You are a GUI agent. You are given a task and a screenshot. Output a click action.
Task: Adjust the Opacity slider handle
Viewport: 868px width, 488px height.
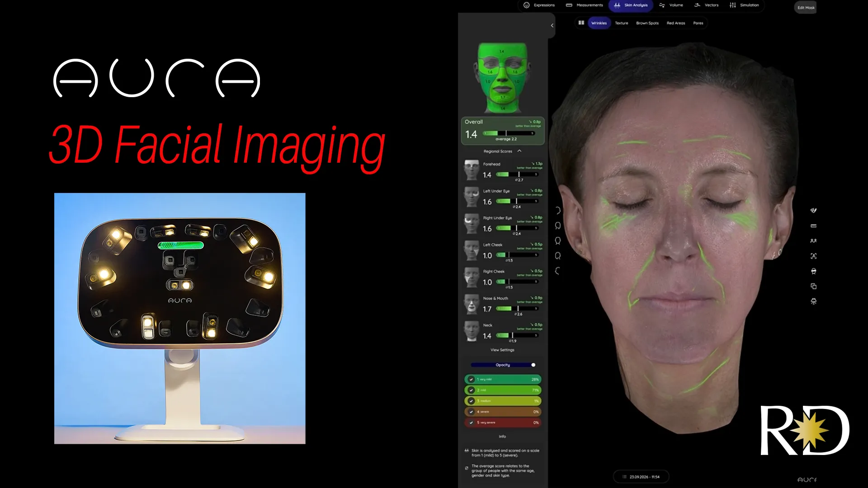point(533,365)
